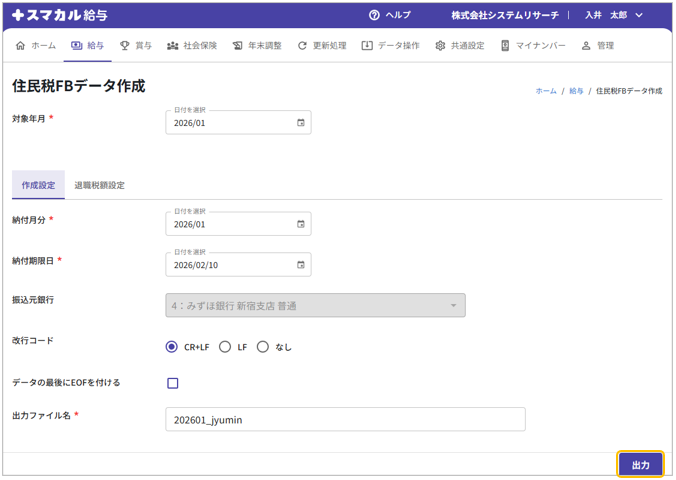The width and height of the screenshot is (676, 480).
Task: Switch to the 退職税額設定 tab
Action: click(100, 185)
